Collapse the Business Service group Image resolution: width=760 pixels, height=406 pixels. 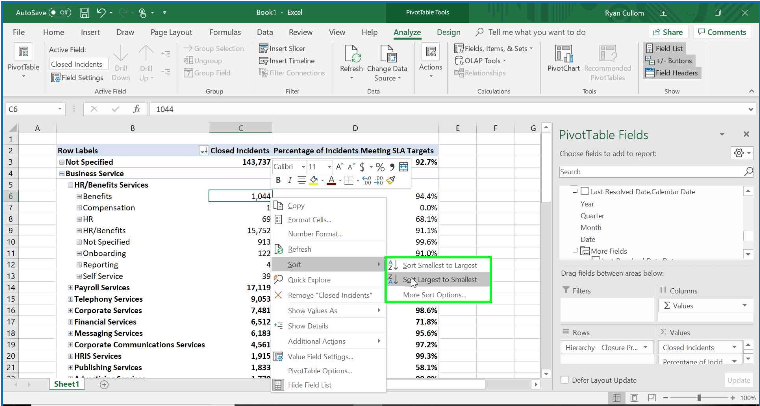pos(62,173)
